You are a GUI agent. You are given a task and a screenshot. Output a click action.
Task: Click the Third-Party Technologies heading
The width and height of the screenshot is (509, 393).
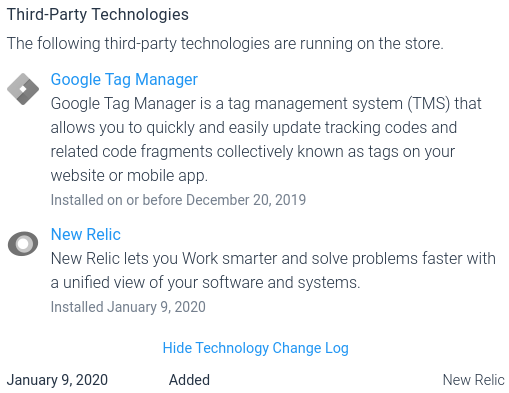pyautogui.click(x=98, y=15)
